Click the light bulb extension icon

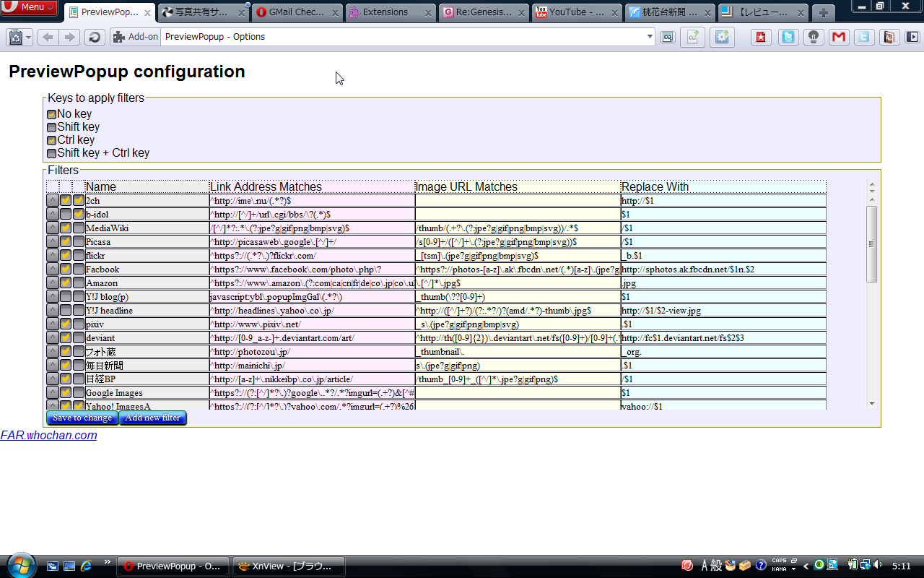point(813,38)
